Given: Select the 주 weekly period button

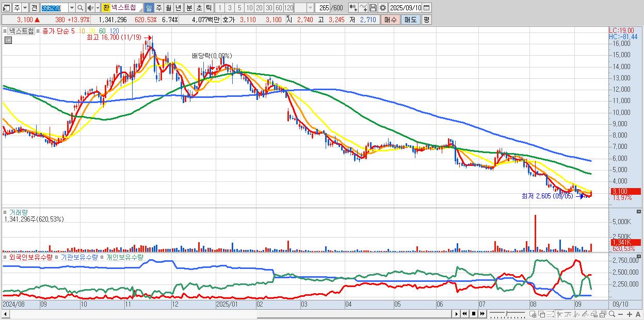Looking at the screenshot, I should tap(158, 8).
